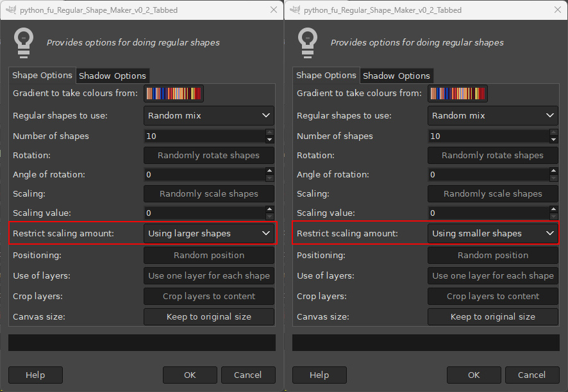Toggle Random position in the larger-shapes dialog
This screenshot has height=392, width=568.
pyautogui.click(x=209, y=255)
